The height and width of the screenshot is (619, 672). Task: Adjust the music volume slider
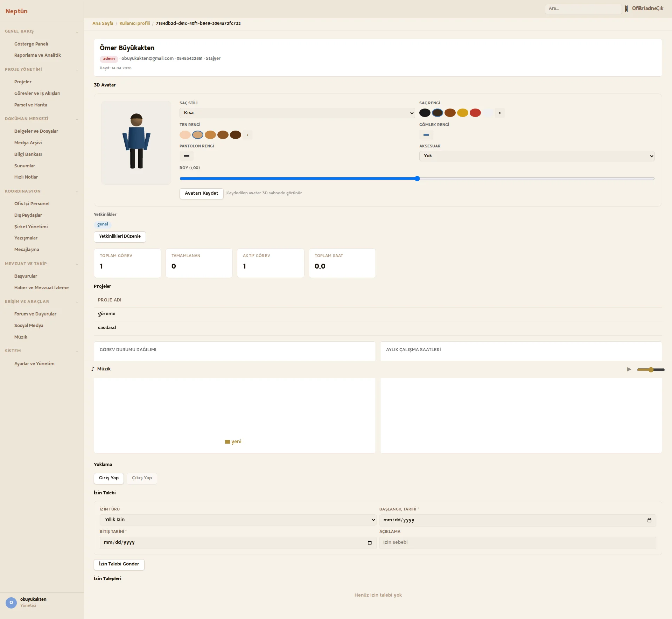click(x=651, y=370)
